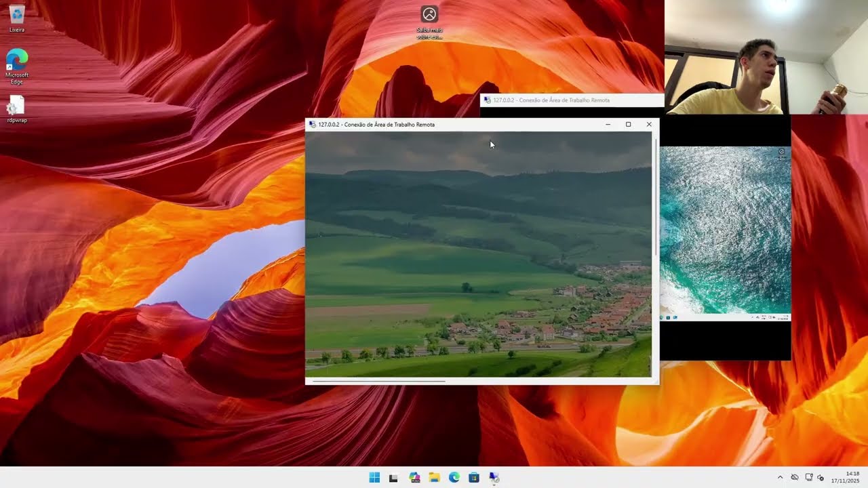The height and width of the screenshot is (488, 868).
Task: Click the OneDrive cloud tray icon
Action: [x=795, y=478]
